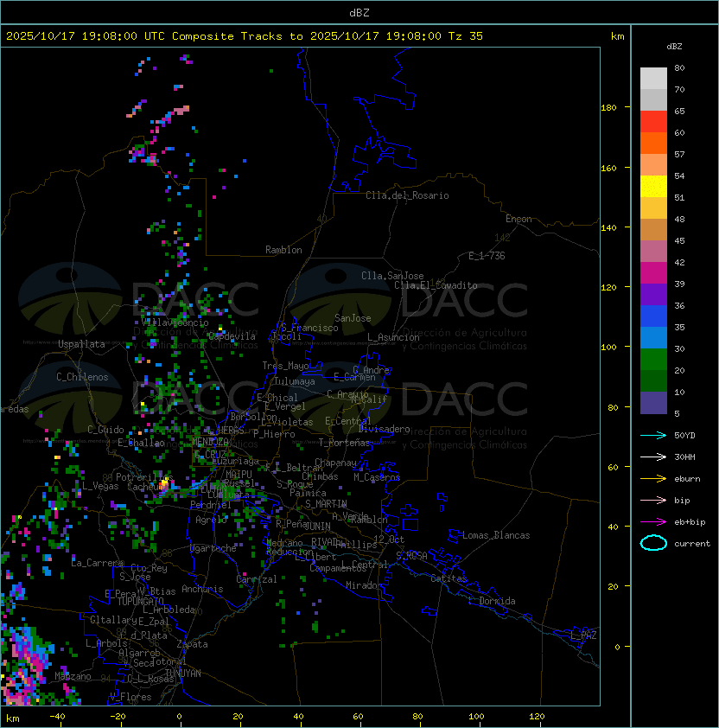Click the 'Manzano' map label
Screen dimensions: 719x728
click(x=73, y=676)
